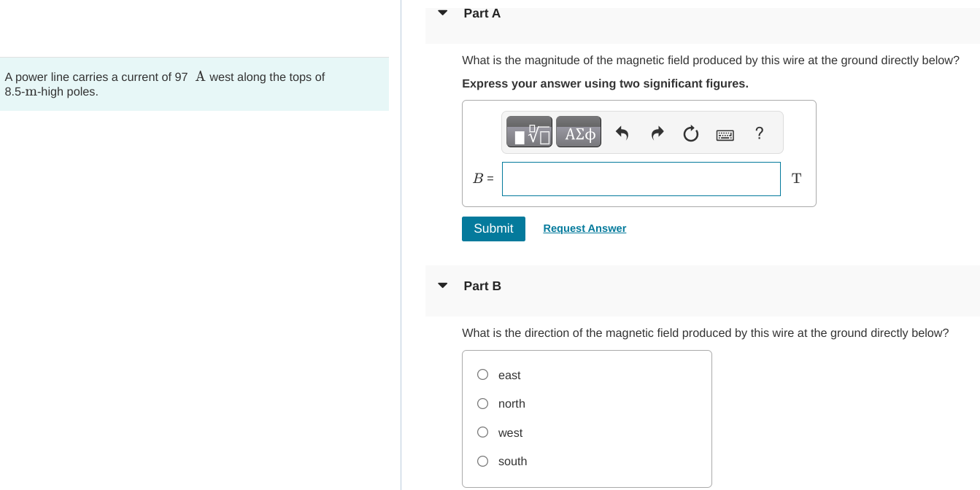Select the west radio option

coord(482,432)
